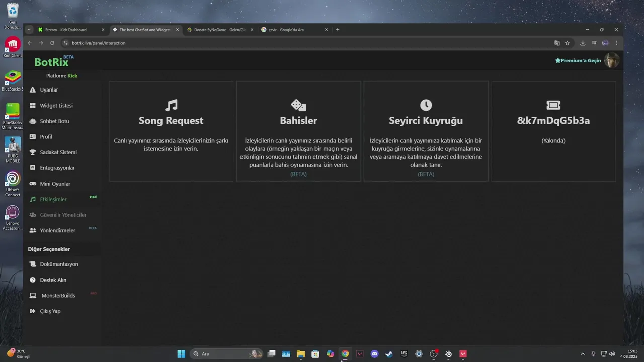This screenshot has height=362, width=644.
Task: Open Windows Start menu
Action: click(x=181, y=354)
